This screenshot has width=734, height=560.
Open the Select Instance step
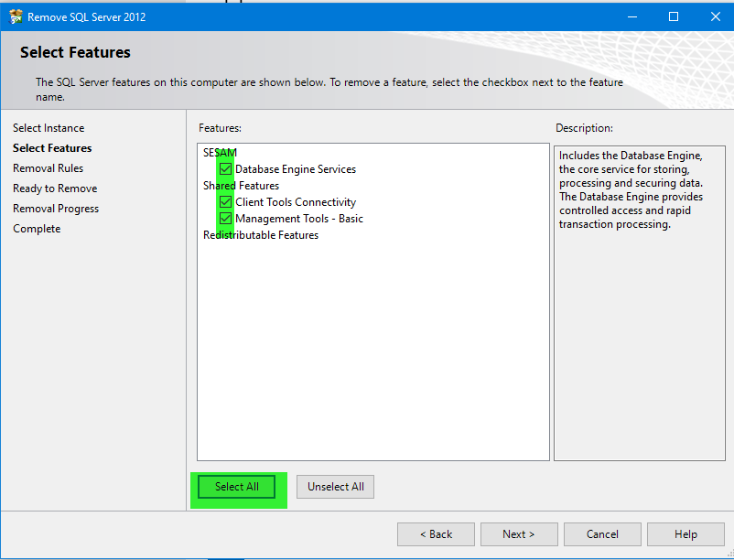(x=49, y=128)
